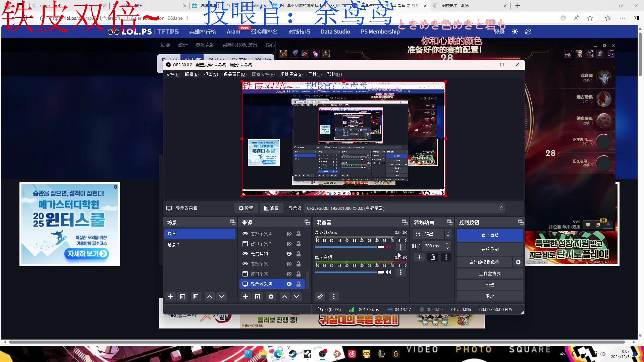Open mixer panel options three-dot menu
This screenshot has width=644, height=362.
pos(333,297)
